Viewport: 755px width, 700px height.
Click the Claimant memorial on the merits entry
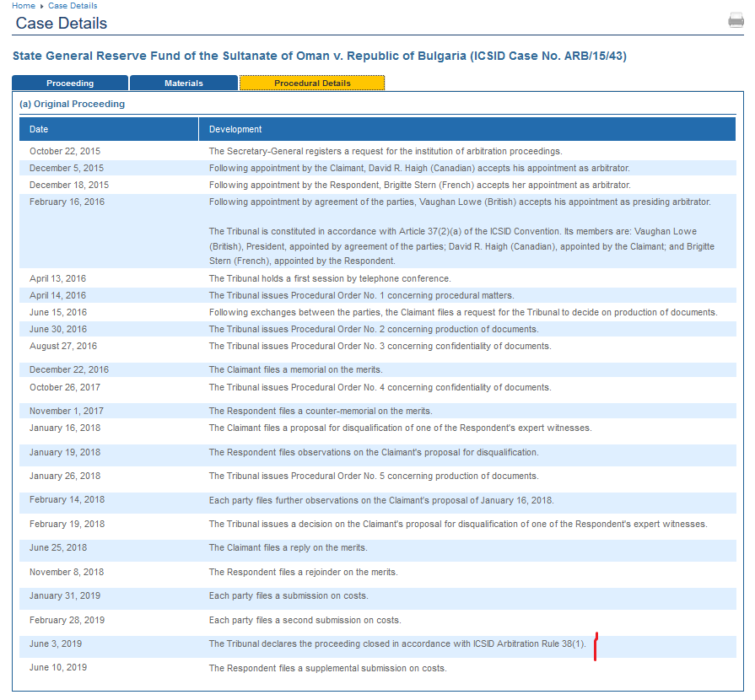295,369
